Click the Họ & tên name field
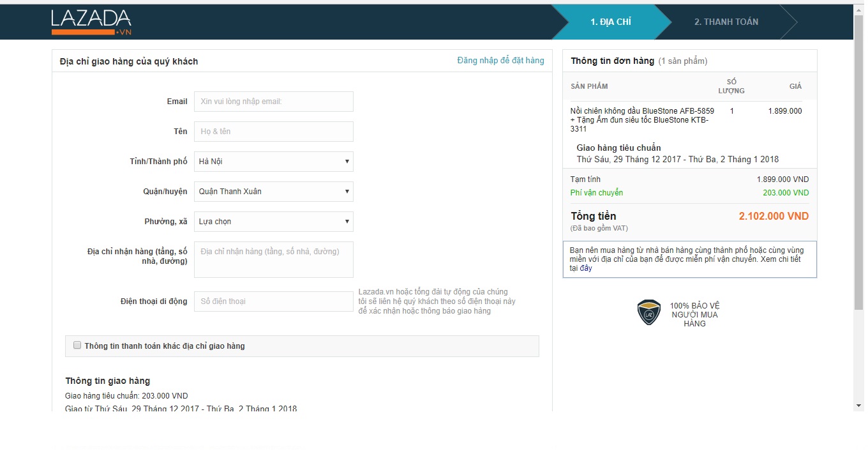This screenshot has width=868, height=465. [273, 132]
